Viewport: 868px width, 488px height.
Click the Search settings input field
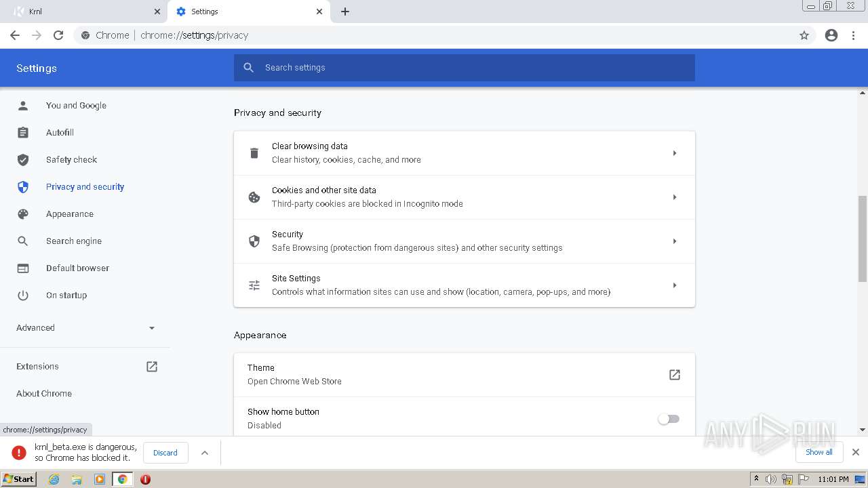[x=465, y=68]
